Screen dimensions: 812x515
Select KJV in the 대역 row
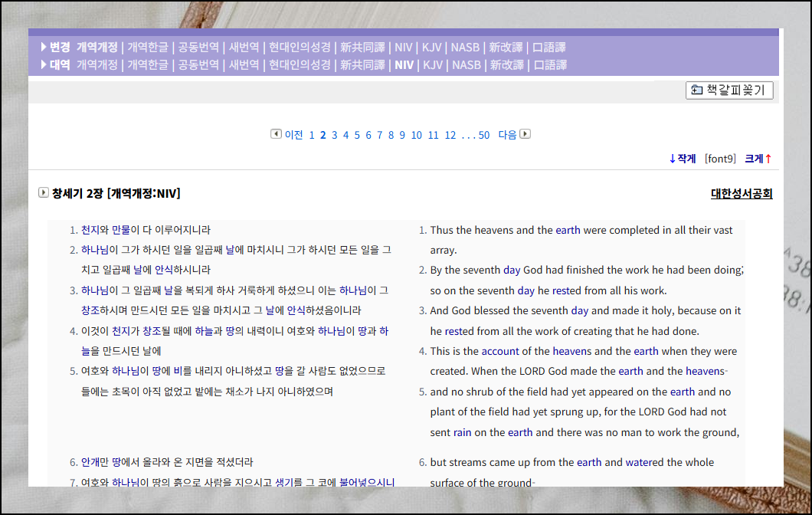coord(433,65)
